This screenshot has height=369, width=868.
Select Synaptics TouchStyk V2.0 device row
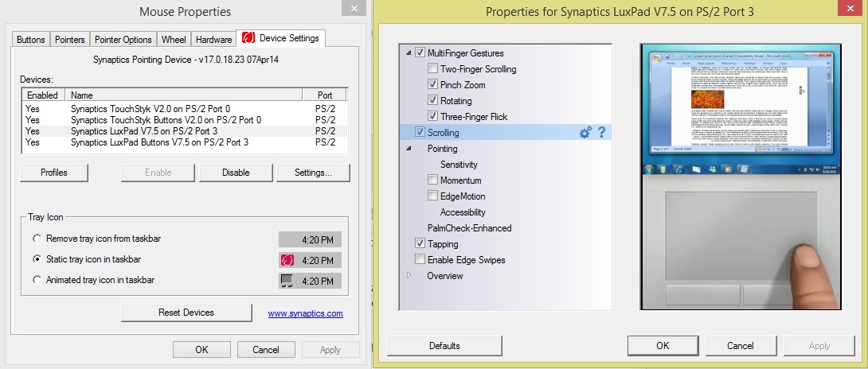tap(185, 109)
